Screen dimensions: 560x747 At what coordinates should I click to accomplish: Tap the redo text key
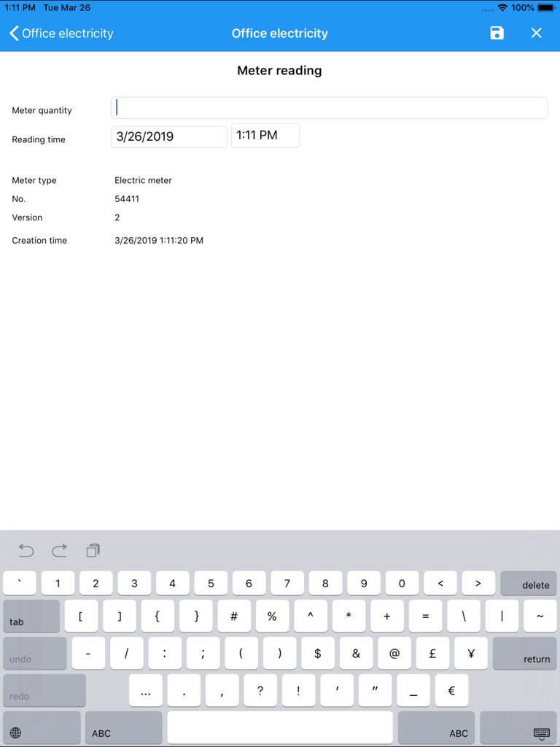[44, 690]
